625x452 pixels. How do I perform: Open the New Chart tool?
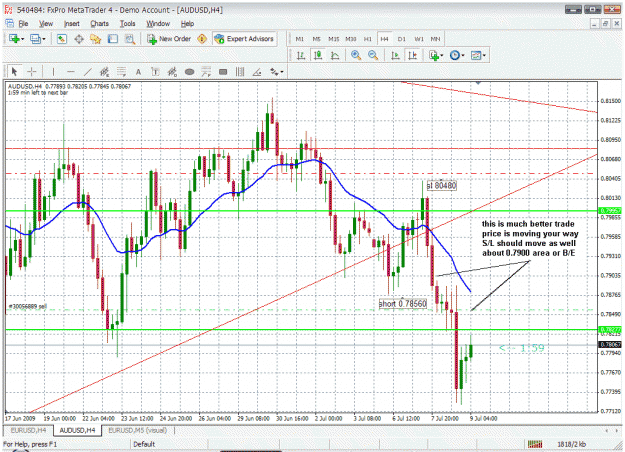pyautogui.click(x=14, y=39)
